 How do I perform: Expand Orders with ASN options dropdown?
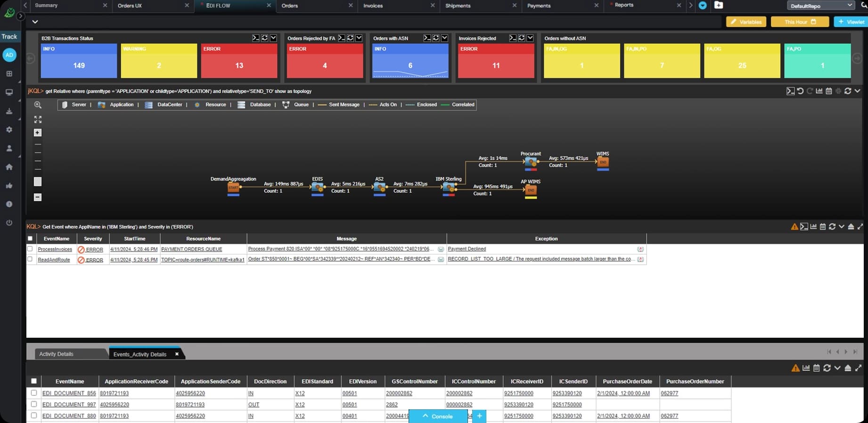(444, 38)
